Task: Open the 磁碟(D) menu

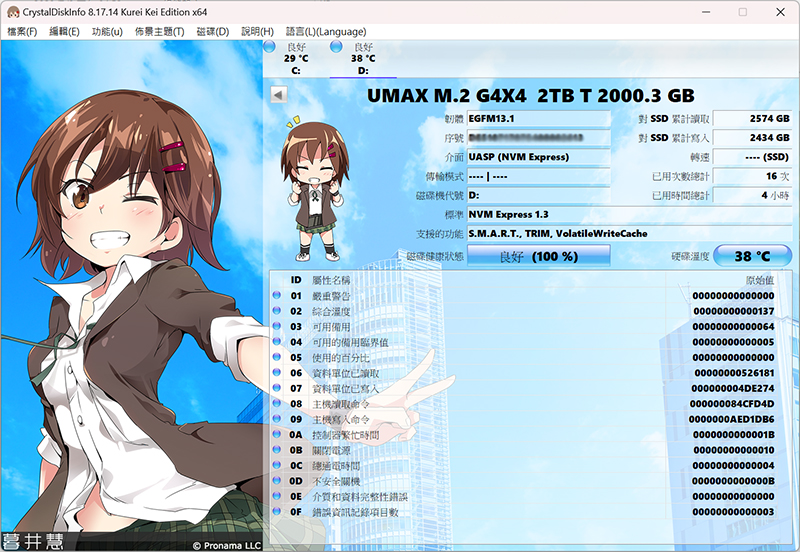Action: pyautogui.click(x=213, y=32)
